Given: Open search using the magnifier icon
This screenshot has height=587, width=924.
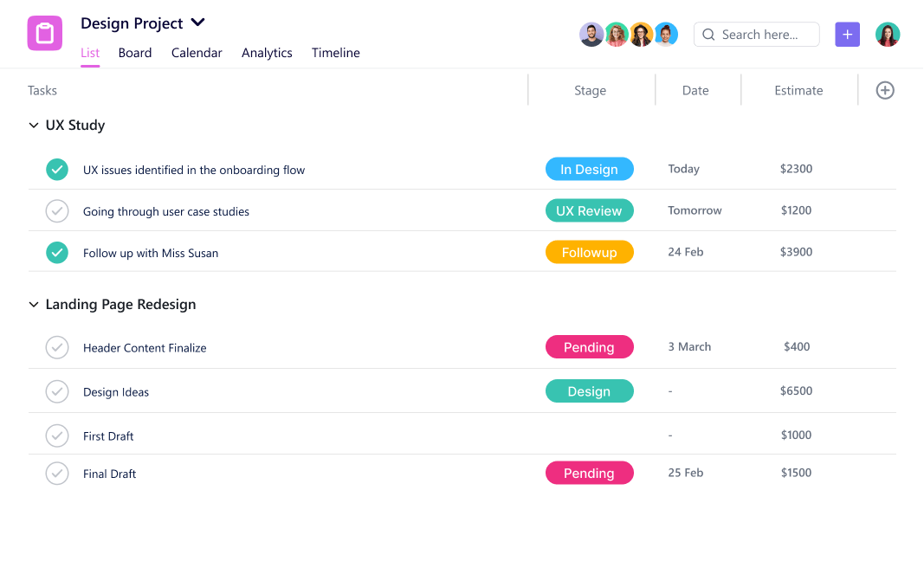Looking at the screenshot, I should click(708, 35).
